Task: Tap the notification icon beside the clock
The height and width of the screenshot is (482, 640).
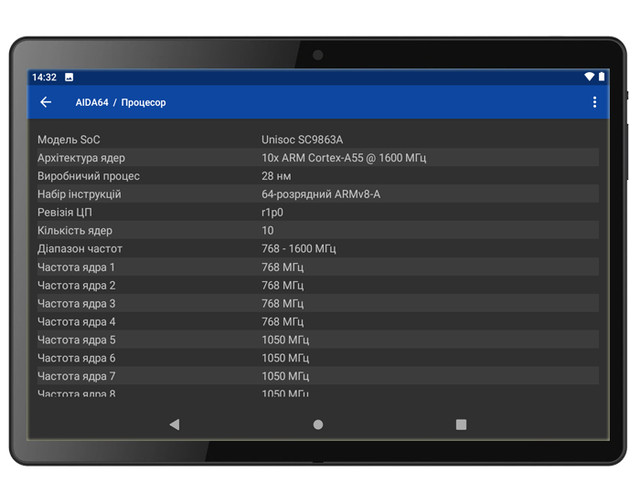Action: tap(69, 77)
